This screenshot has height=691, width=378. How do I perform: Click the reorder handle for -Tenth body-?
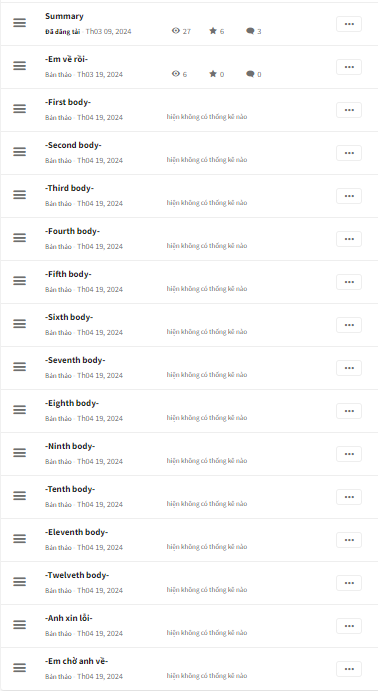pyautogui.click(x=19, y=495)
